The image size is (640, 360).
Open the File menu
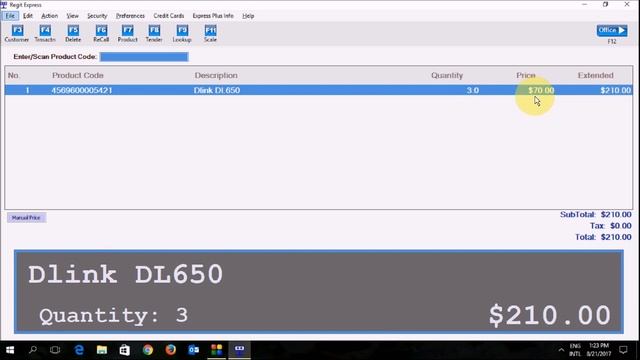coord(10,16)
